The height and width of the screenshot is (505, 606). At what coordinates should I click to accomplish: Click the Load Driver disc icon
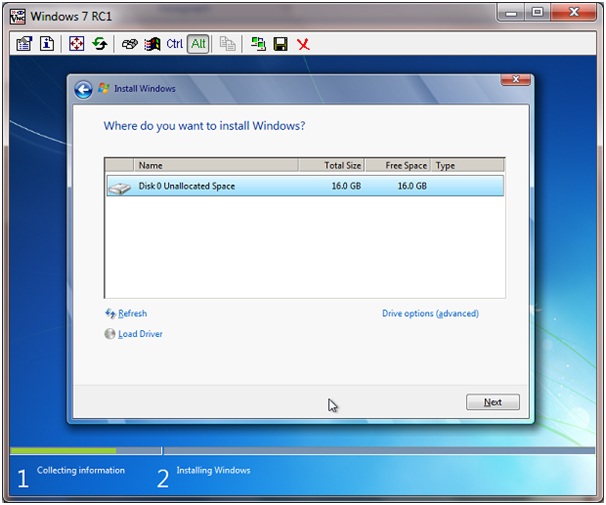[110, 334]
